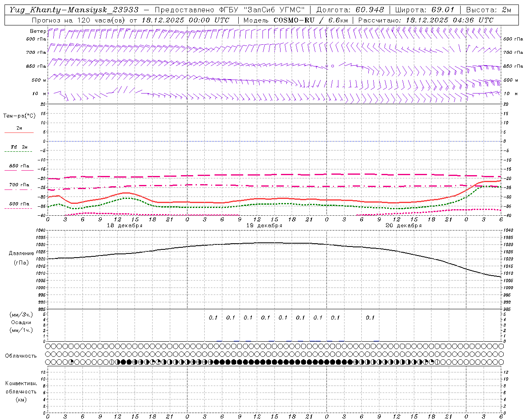Click the (гПа) unit under Давление
Screen dimensions: 525x420
point(21,262)
